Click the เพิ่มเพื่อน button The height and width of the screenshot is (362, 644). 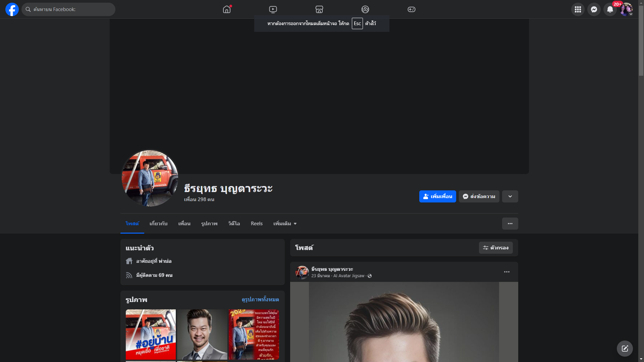[437, 196]
